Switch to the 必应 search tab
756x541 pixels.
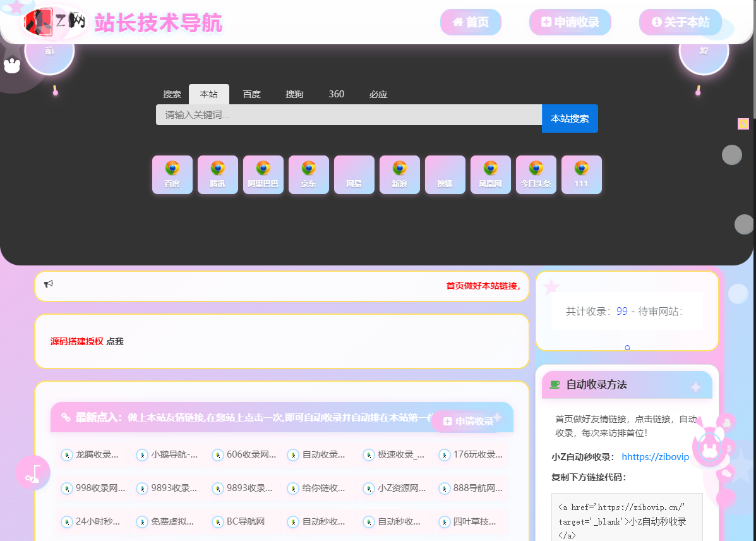[x=378, y=94]
